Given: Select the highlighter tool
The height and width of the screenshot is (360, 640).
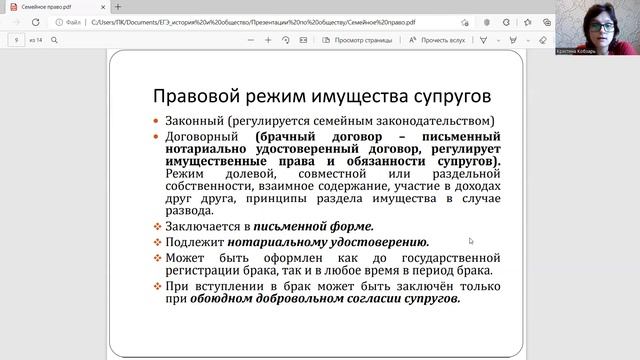Looking at the screenshot, I should click(x=513, y=40).
